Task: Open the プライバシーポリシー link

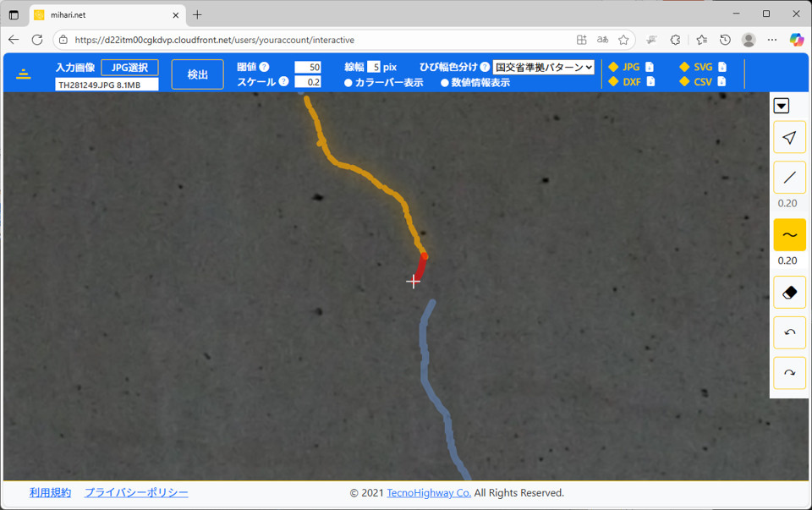Action: (x=136, y=492)
